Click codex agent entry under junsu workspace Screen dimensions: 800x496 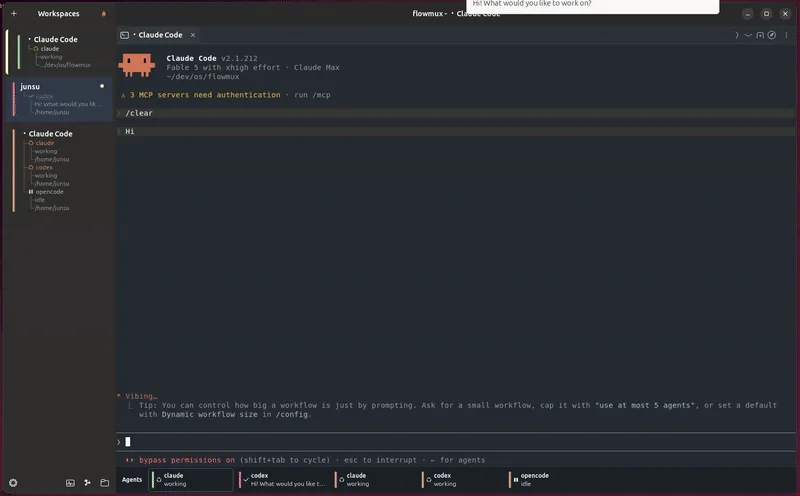[44, 96]
